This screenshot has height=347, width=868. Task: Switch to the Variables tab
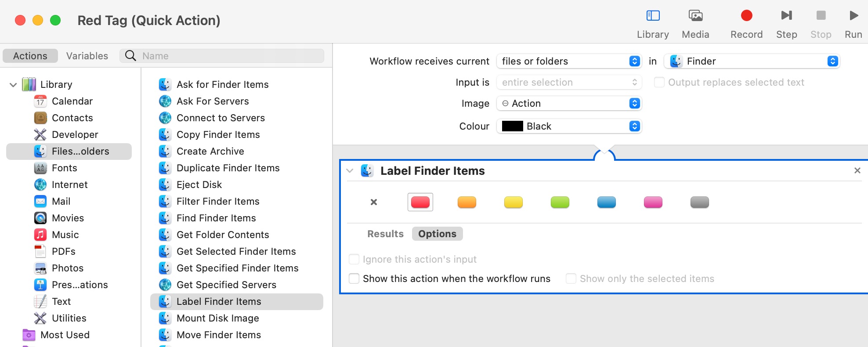pos(87,56)
